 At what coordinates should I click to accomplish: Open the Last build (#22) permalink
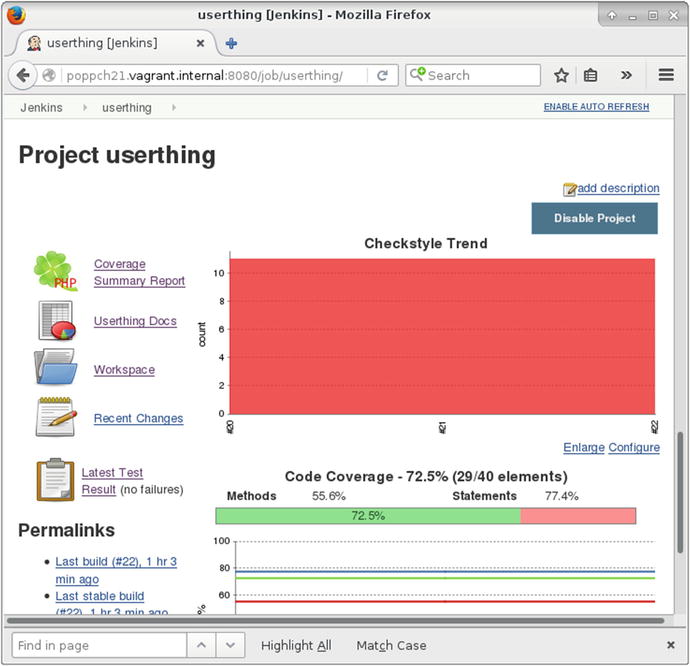pos(116,570)
